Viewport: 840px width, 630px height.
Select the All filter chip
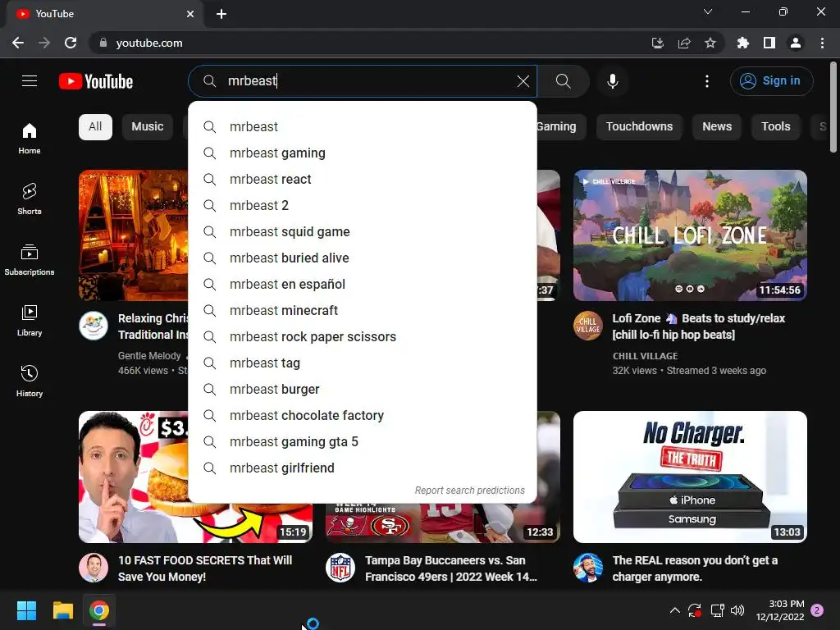tap(95, 127)
